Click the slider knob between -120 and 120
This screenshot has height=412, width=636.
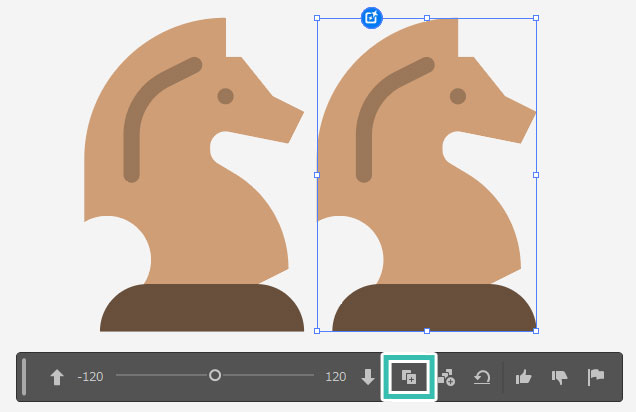215,376
